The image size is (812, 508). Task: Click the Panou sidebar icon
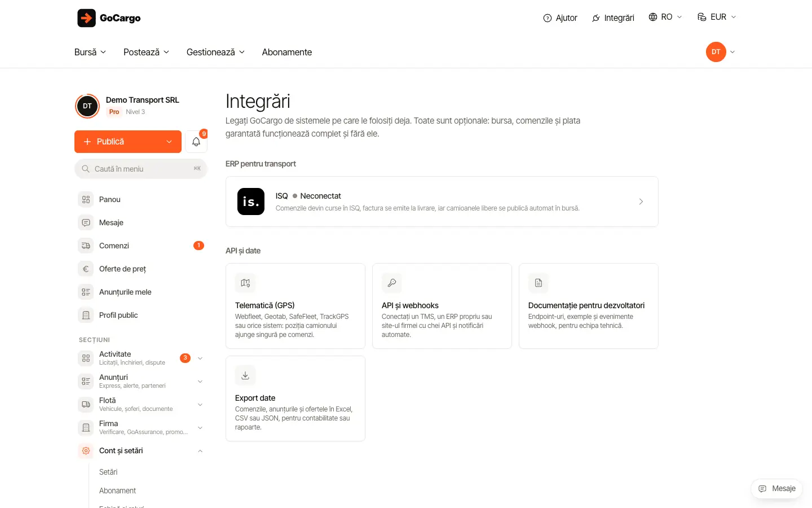(86, 199)
